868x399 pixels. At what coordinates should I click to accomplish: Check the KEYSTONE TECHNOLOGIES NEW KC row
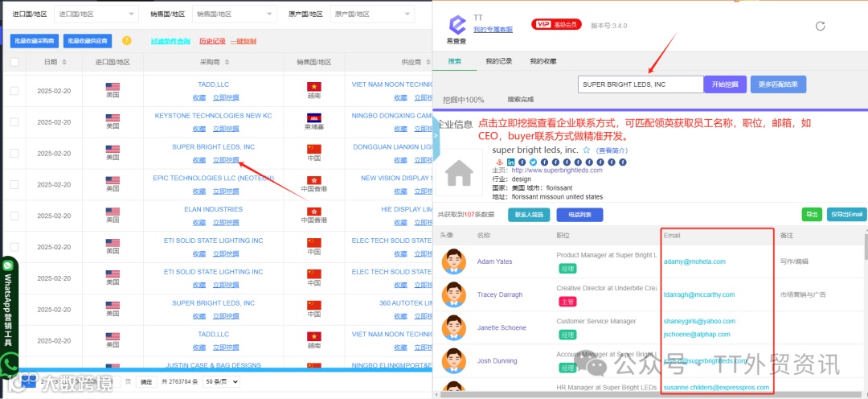[14, 122]
